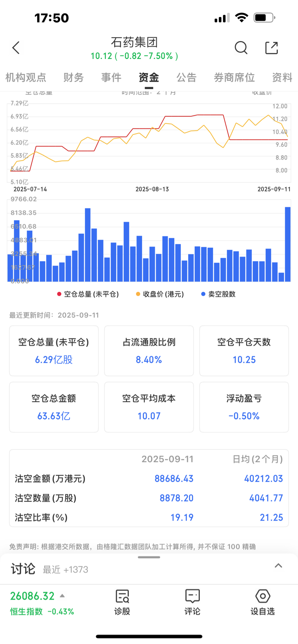Open the partially visible 资料 tab
This screenshot has width=298, height=644.
(282, 77)
